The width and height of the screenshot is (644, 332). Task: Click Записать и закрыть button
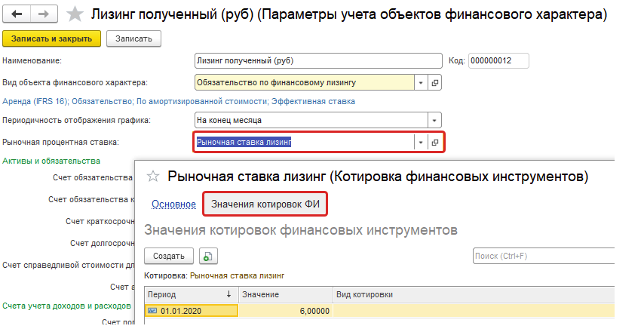[x=51, y=38]
